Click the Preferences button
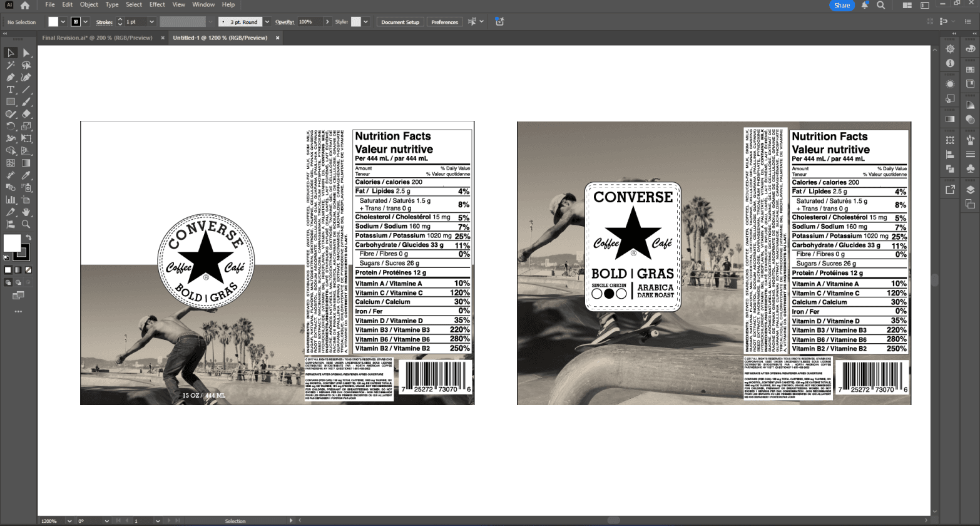 444,22
